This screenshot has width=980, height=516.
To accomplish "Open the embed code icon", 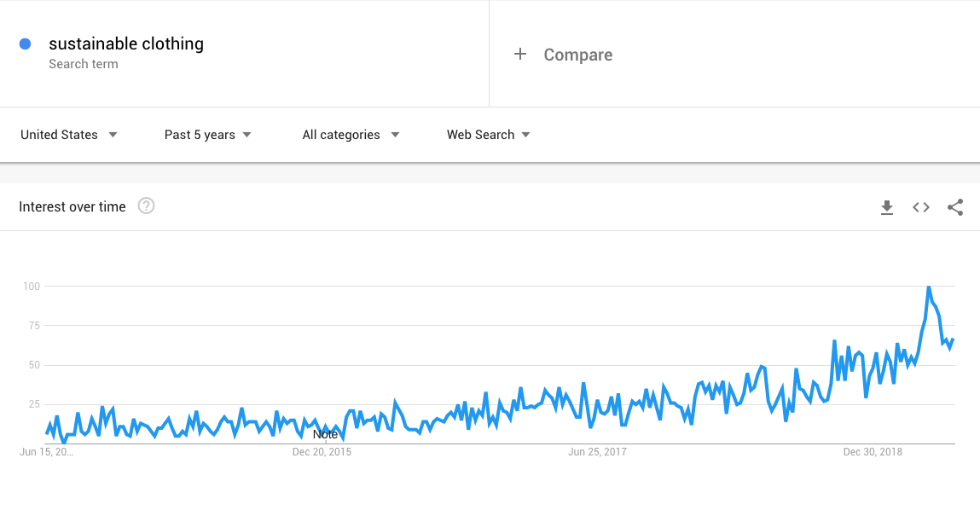I will [x=920, y=207].
